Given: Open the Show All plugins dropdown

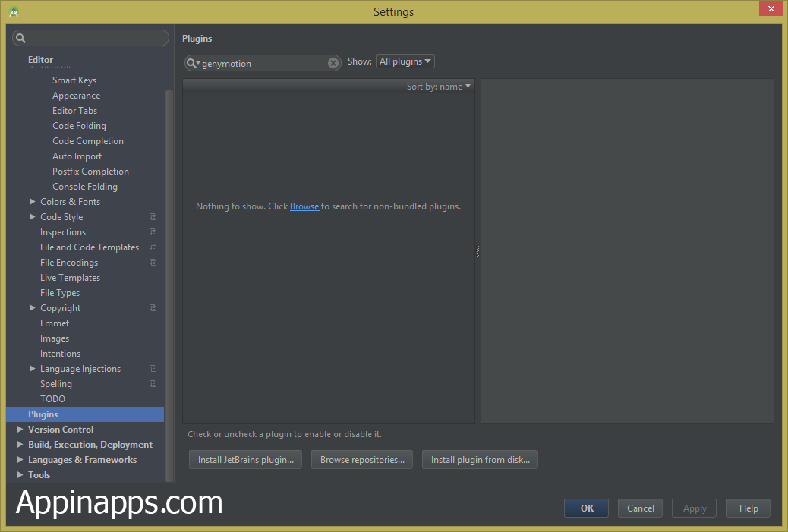Looking at the screenshot, I should click(x=405, y=61).
